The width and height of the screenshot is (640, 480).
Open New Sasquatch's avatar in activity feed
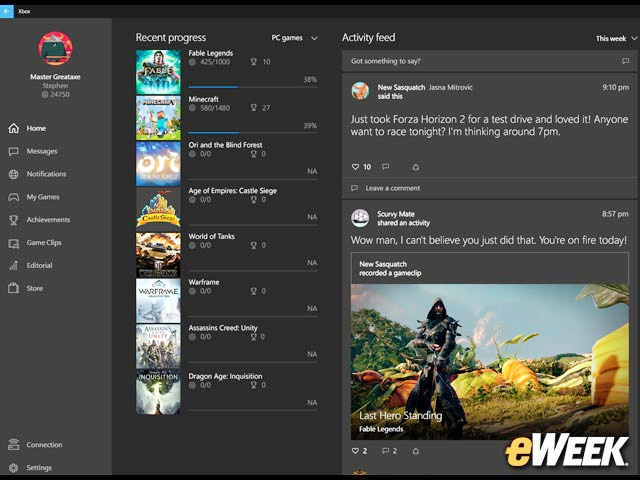pyautogui.click(x=360, y=91)
